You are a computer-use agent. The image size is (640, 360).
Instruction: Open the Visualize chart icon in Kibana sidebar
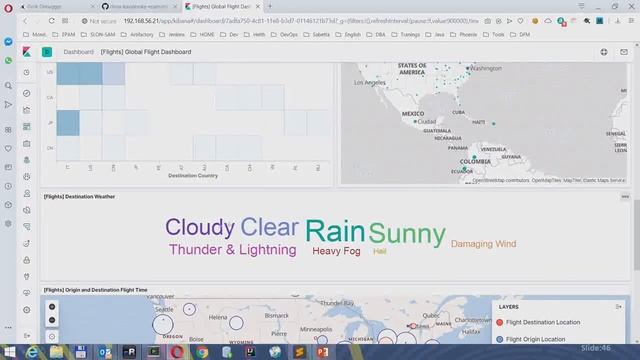(x=27, y=110)
